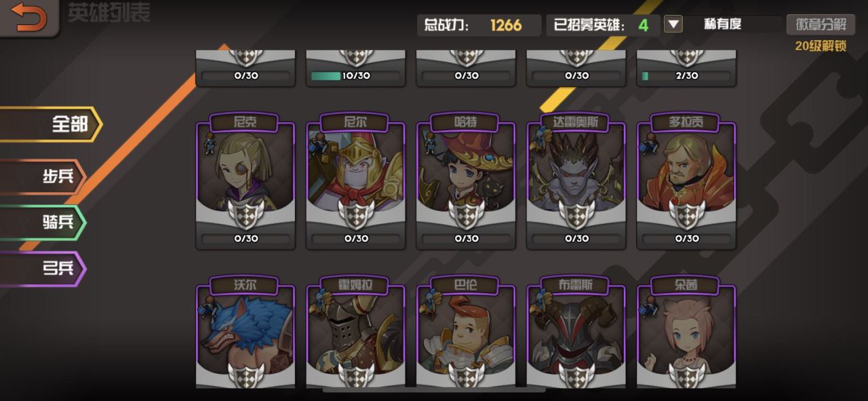Screen dimensions: 868x401
Task: Click the 徽章分解 button
Action: [x=821, y=25]
